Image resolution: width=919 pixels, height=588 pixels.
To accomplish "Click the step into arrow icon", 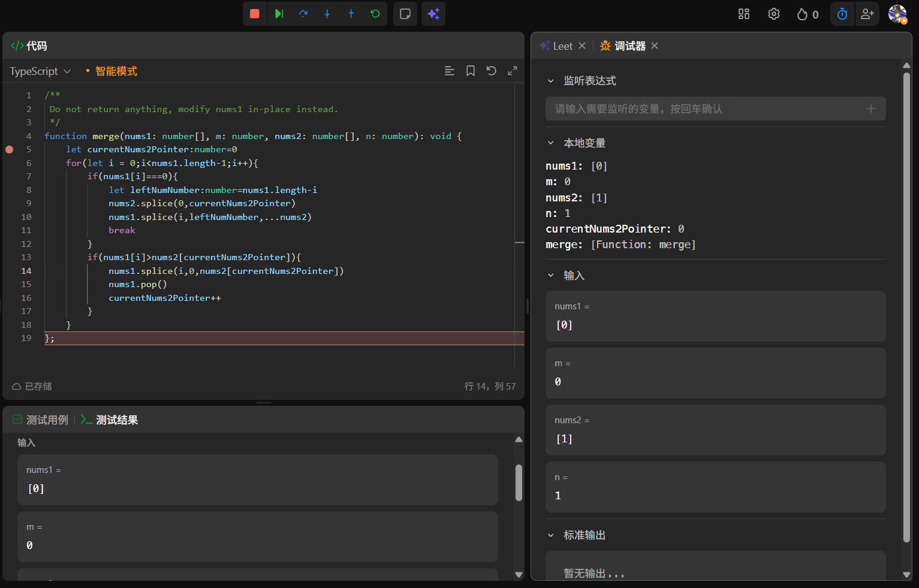I will [x=327, y=14].
